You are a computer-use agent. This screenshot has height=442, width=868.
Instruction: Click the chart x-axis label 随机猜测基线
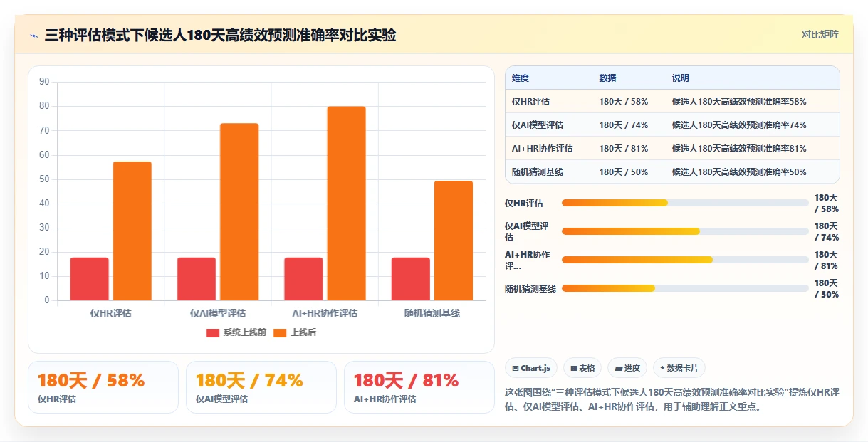(432, 313)
